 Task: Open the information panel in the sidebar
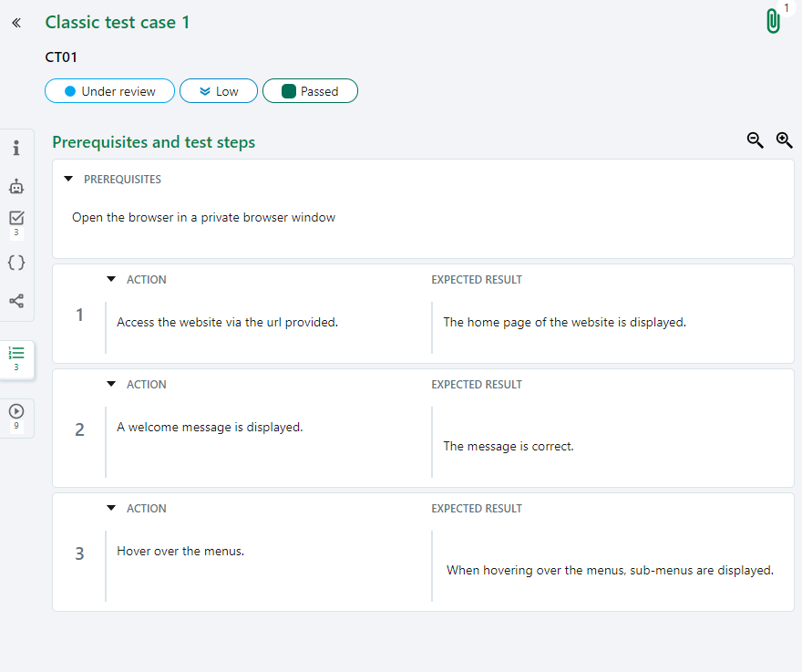16,148
